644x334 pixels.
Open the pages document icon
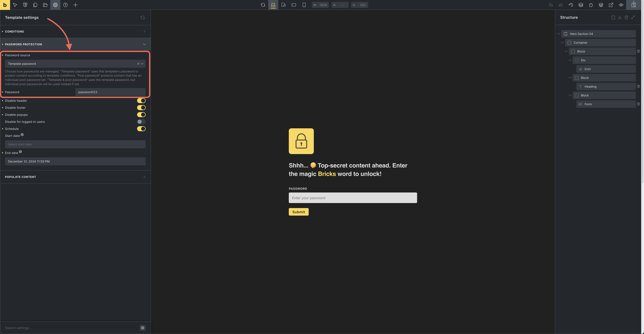pos(35,5)
